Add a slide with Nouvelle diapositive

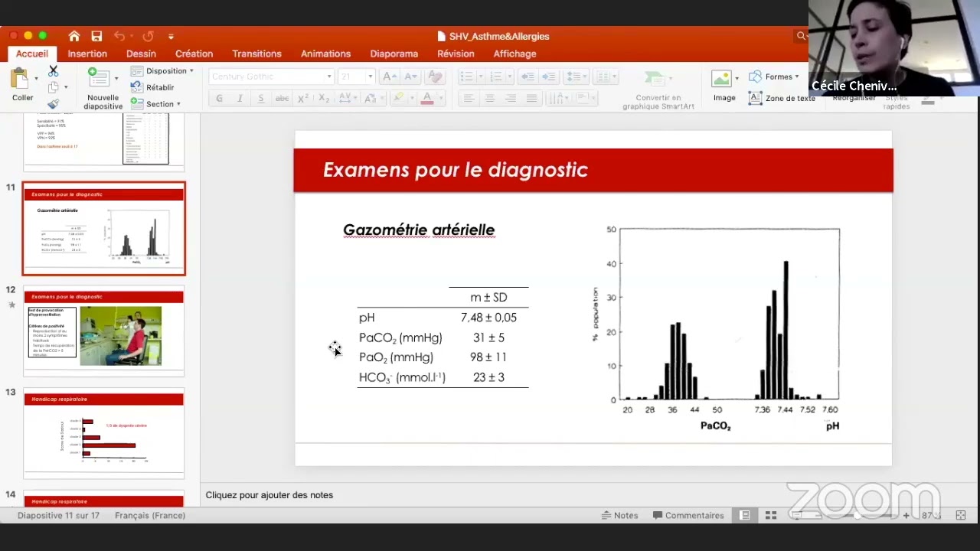pyautogui.click(x=99, y=78)
